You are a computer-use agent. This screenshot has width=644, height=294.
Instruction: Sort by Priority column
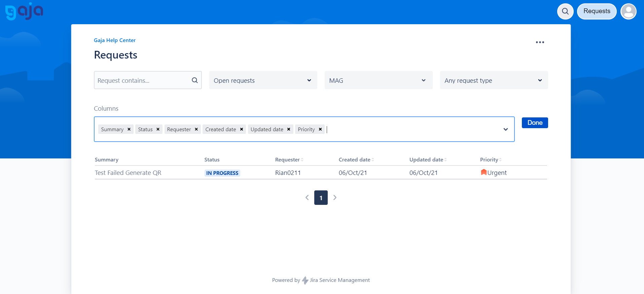(491, 160)
